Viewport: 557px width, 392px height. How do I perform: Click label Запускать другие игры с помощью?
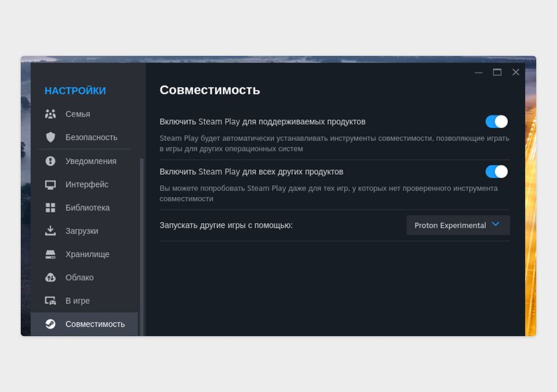pyautogui.click(x=226, y=225)
